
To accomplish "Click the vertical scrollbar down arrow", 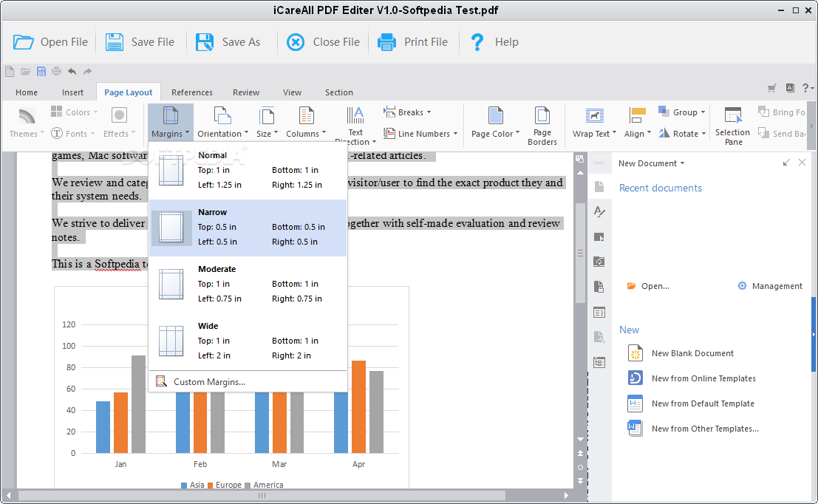I will pyautogui.click(x=580, y=439).
